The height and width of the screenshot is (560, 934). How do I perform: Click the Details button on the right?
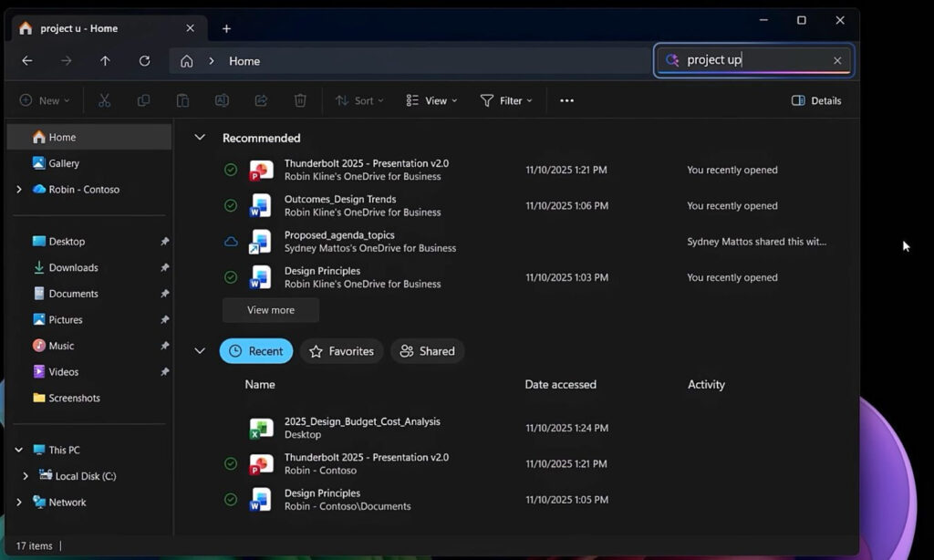(x=815, y=100)
